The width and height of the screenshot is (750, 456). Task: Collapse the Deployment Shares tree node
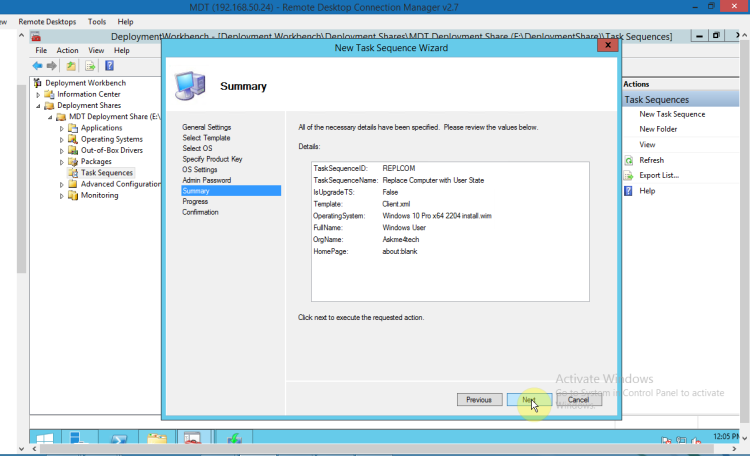38,105
